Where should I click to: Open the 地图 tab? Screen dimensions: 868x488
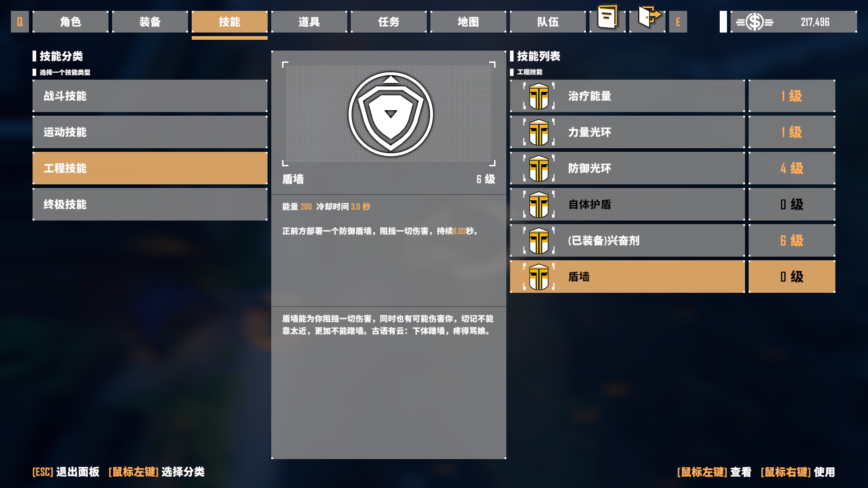coord(468,22)
